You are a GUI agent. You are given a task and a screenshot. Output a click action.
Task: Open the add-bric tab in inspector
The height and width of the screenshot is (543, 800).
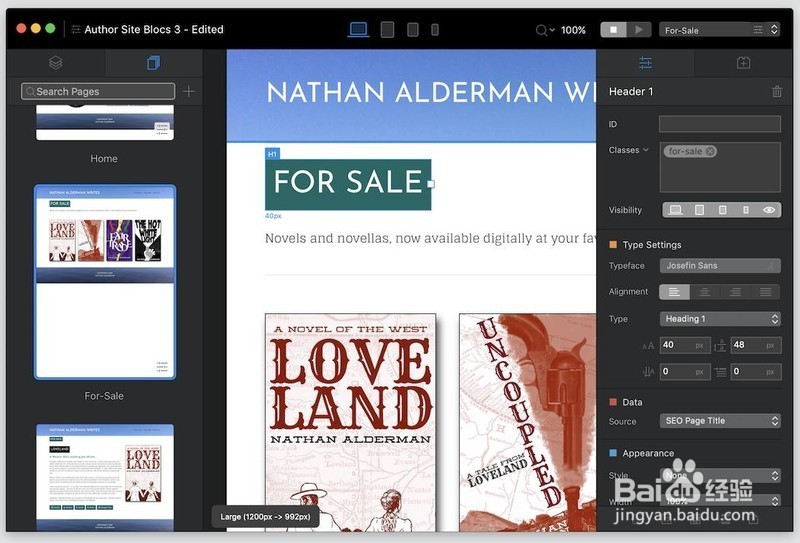(743, 63)
